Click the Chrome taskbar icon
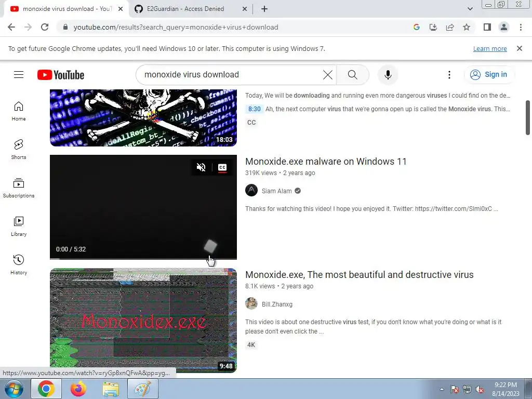The image size is (532, 399). tap(46, 389)
